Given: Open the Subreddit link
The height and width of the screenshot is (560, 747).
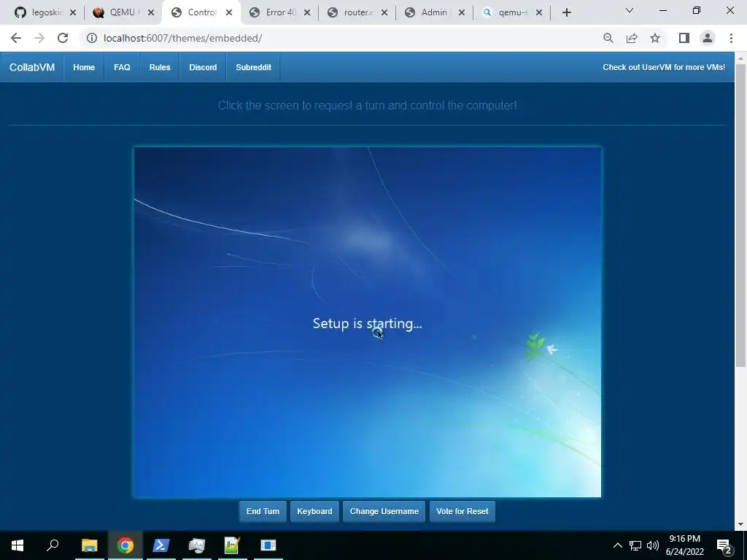Looking at the screenshot, I should click(253, 67).
